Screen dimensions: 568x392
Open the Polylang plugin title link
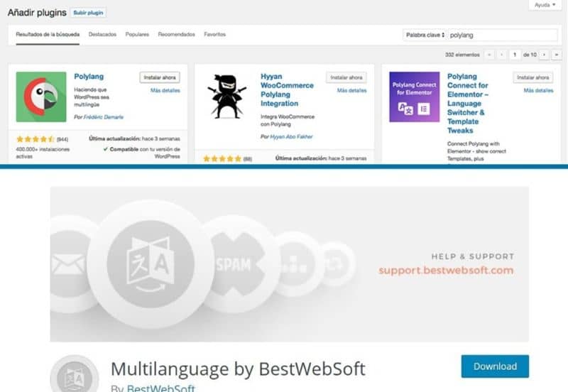pos(89,77)
